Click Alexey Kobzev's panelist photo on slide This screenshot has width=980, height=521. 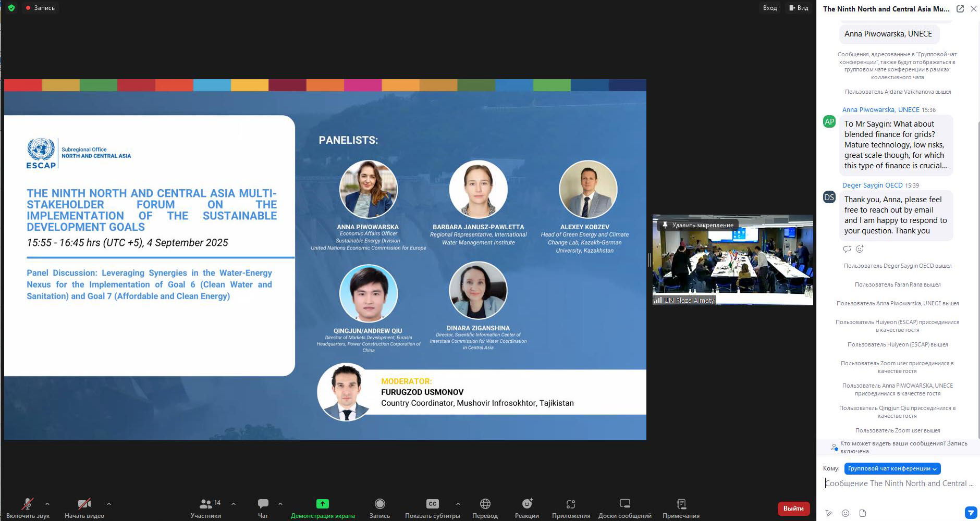[587, 189]
